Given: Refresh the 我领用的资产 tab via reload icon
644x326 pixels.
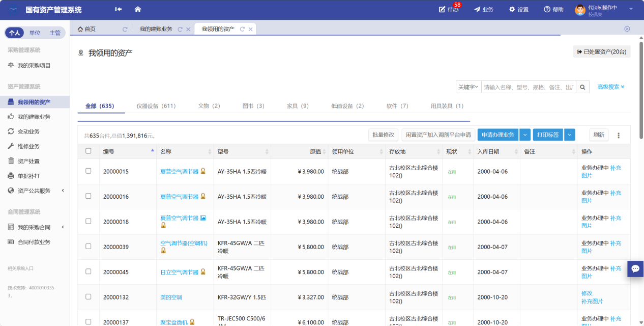Looking at the screenshot, I should coord(242,29).
